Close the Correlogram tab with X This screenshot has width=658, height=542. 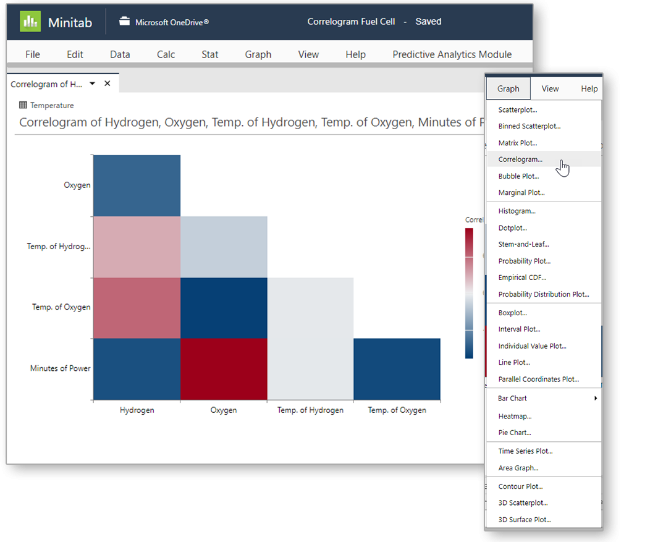pos(109,84)
